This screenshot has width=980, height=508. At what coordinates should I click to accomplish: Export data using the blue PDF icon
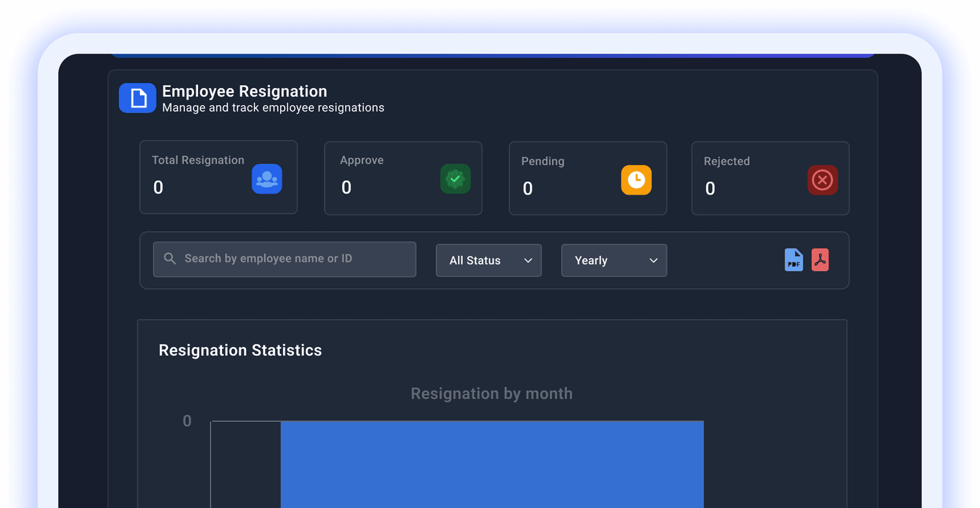pos(793,259)
